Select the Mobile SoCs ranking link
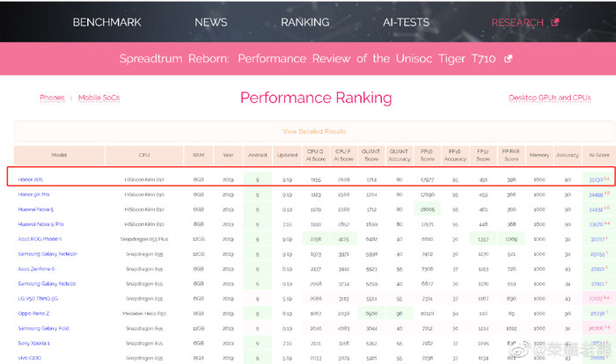 (99, 98)
